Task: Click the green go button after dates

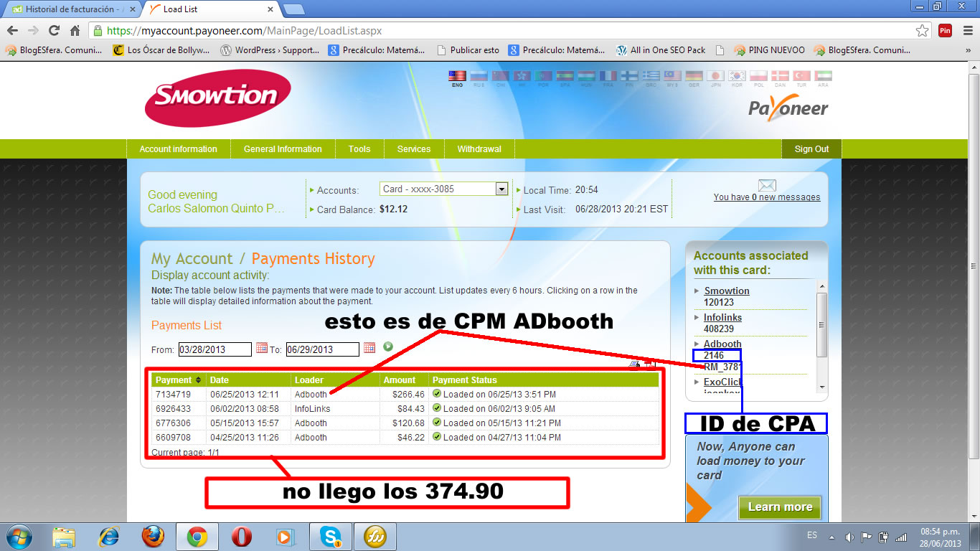Action: (388, 347)
